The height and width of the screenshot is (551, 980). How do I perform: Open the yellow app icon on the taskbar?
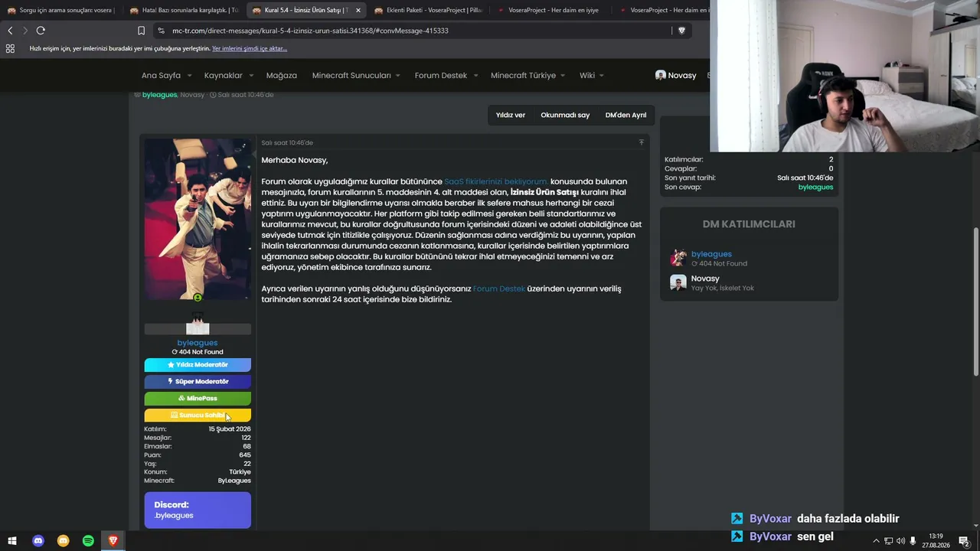pyautogui.click(x=64, y=541)
